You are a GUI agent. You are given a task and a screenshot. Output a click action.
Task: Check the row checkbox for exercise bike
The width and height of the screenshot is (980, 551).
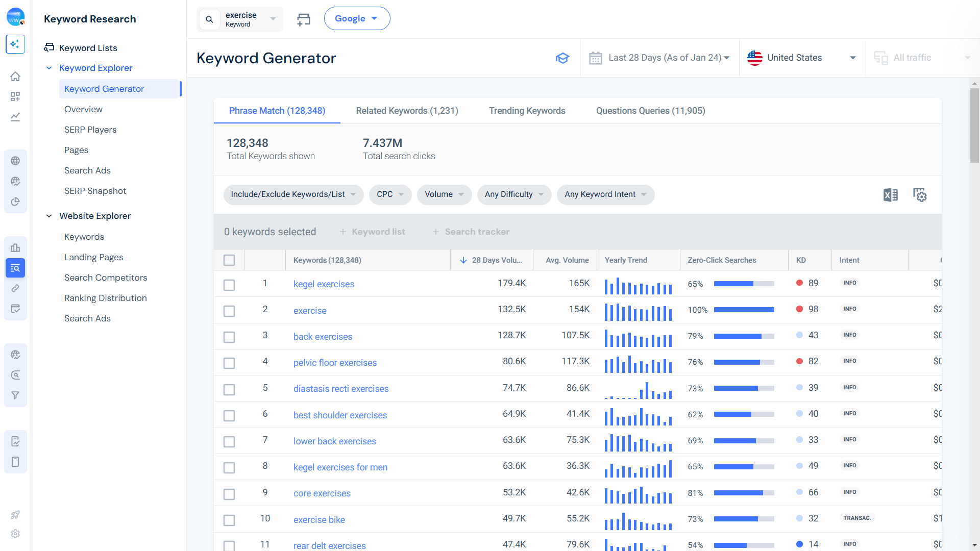point(229,520)
